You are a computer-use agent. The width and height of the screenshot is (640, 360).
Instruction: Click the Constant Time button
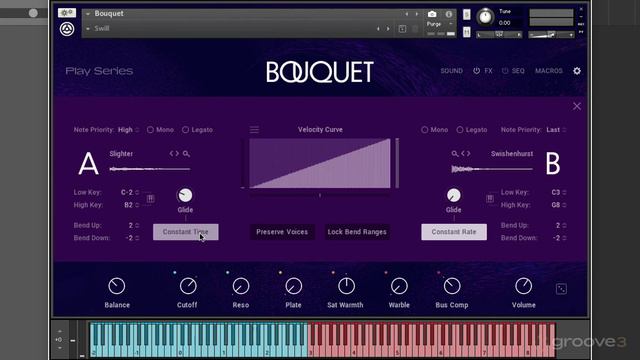click(186, 232)
